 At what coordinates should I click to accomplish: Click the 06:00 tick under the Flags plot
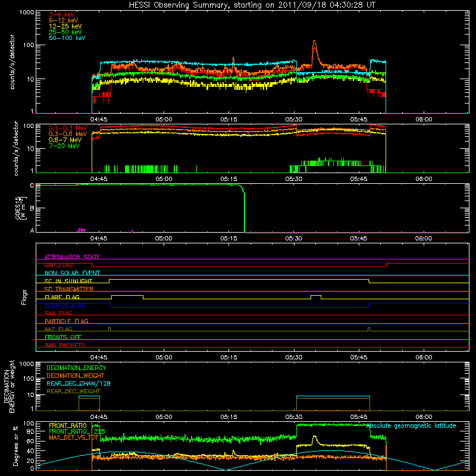424,358
